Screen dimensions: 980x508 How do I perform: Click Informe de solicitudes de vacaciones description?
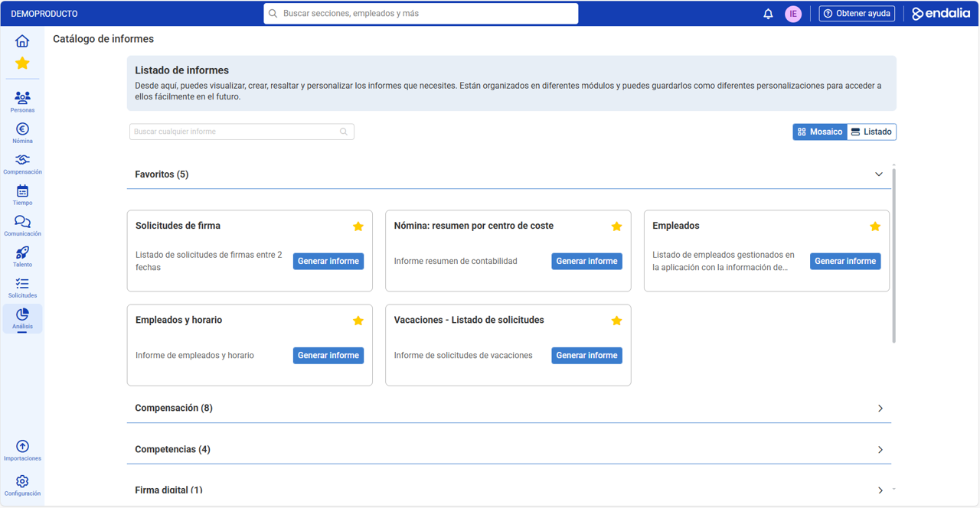click(x=463, y=355)
